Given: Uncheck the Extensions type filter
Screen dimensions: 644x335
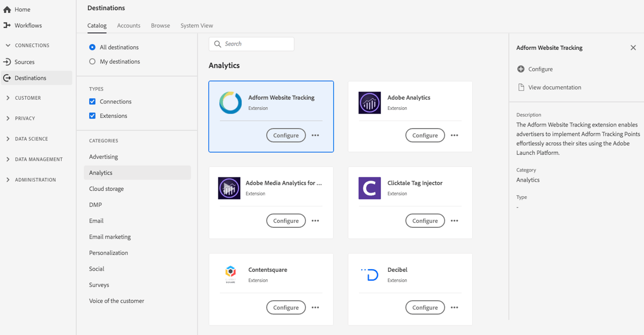Looking at the screenshot, I should 92,115.
